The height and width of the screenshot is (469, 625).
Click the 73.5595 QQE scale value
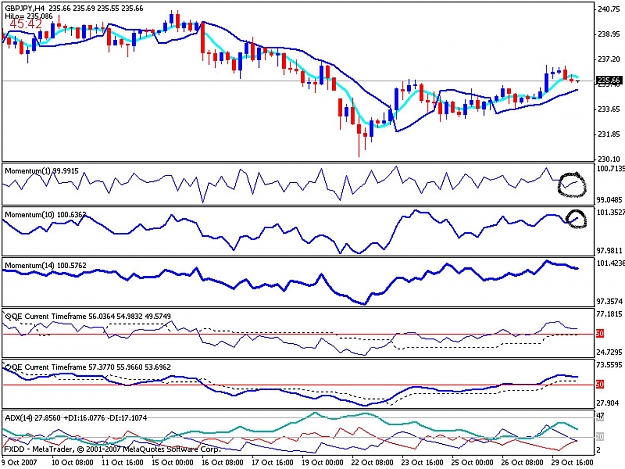tap(610, 365)
